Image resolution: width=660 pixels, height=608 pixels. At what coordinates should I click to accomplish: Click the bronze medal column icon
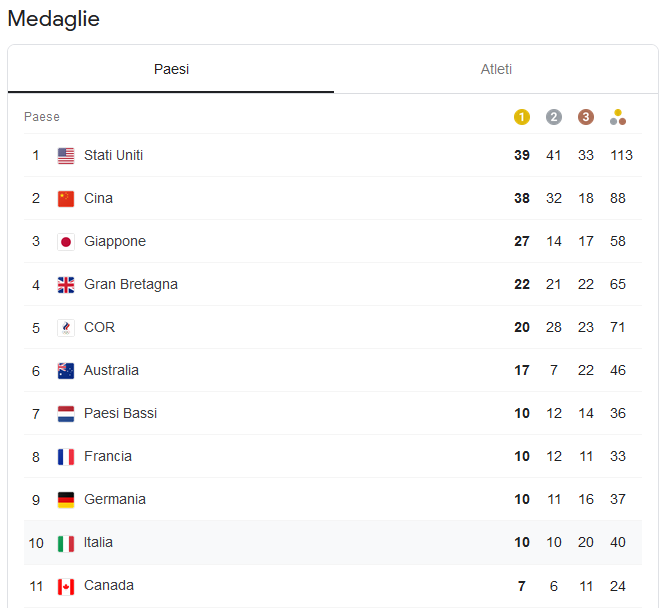click(x=585, y=117)
